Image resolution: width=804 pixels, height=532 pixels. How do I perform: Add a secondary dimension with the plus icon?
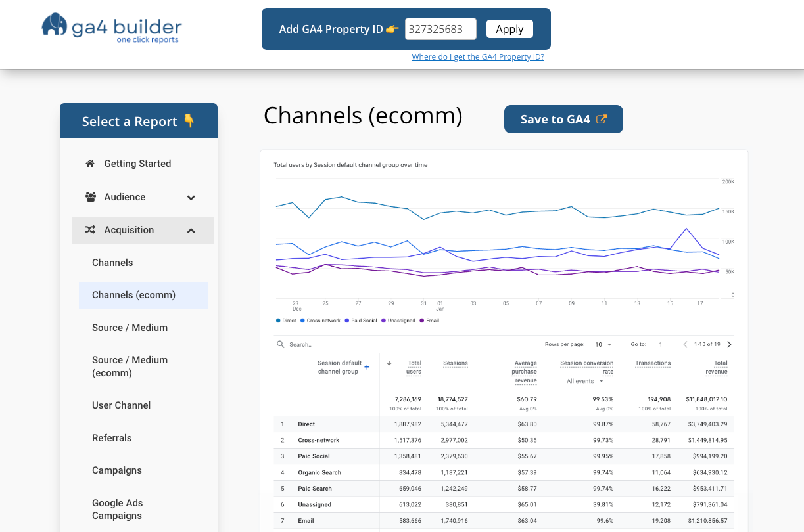367,367
